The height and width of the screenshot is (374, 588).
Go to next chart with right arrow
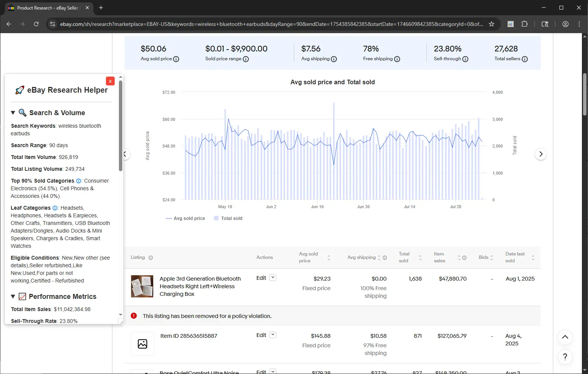[541, 154]
